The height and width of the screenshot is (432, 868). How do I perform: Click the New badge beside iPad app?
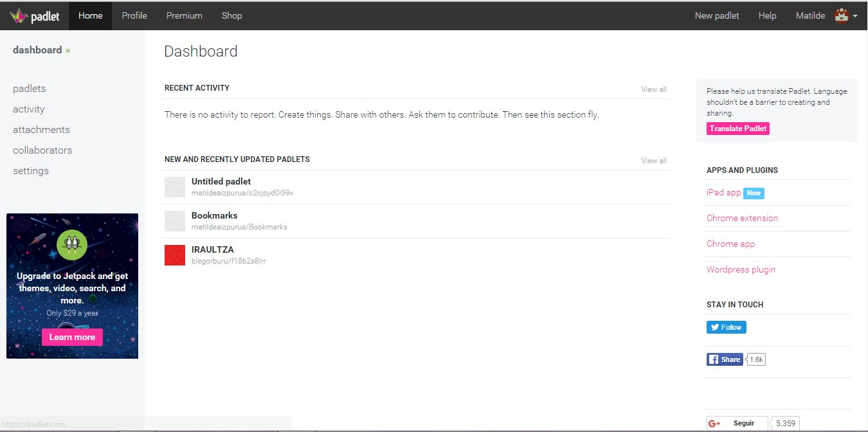click(754, 193)
